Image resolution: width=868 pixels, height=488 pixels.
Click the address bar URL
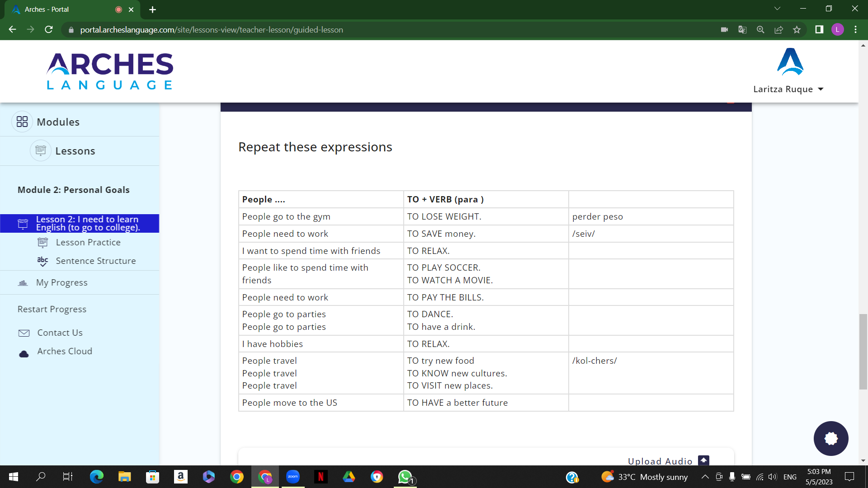212,30
